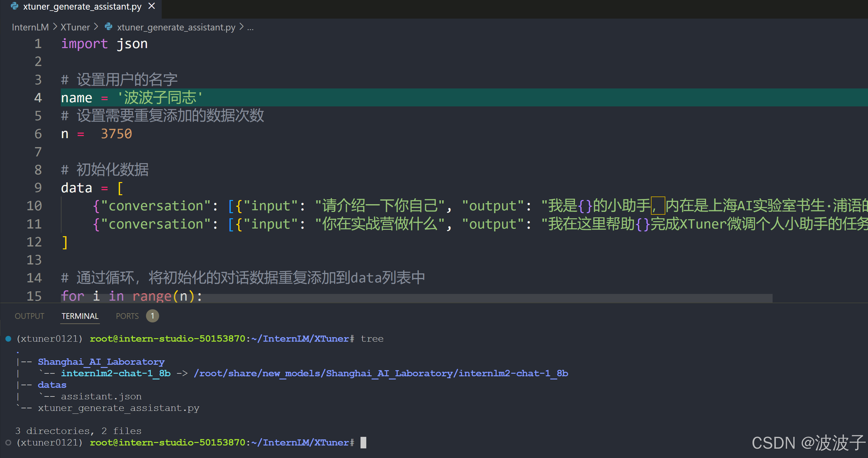Click the highlighted name assignment on line 4
The height and width of the screenshot is (458, 868).
point(131,98)
